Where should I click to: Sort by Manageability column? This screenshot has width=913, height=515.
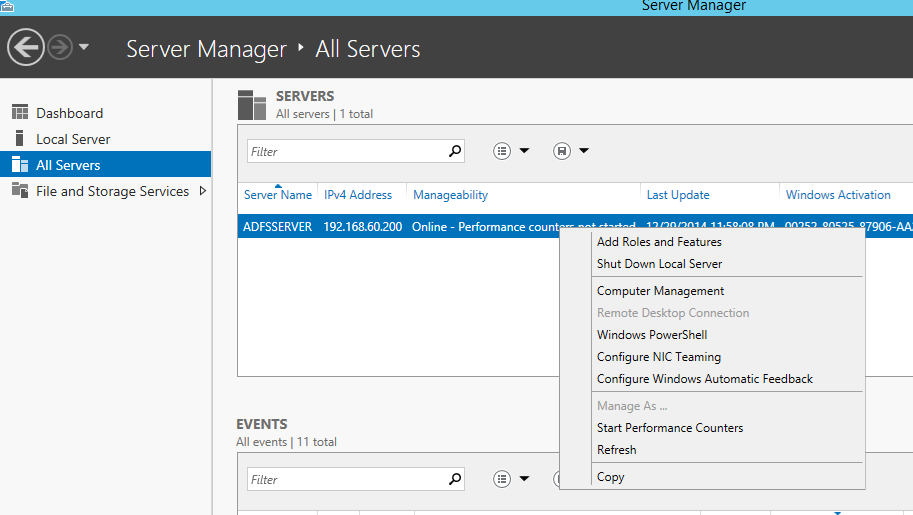tap(450, 195)
